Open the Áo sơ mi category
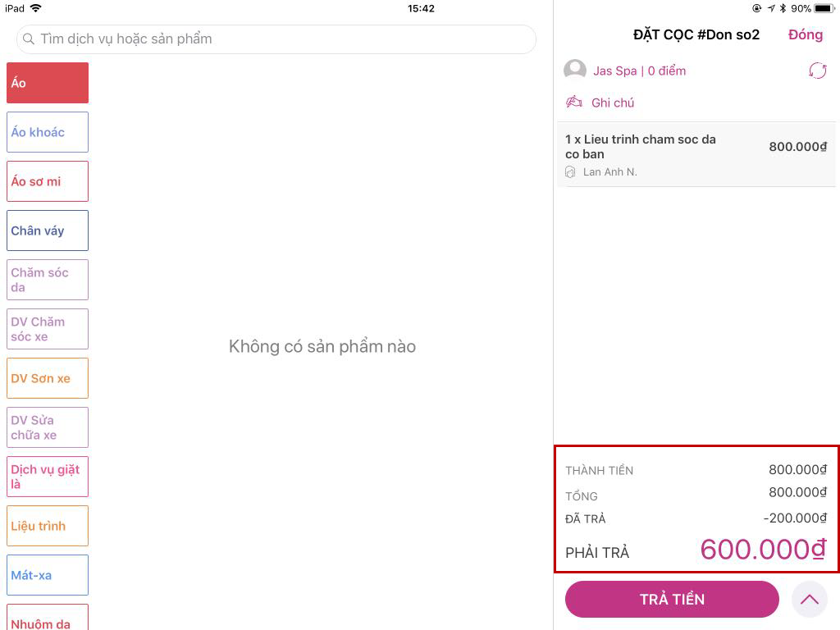The height and width of the screenshot is (630, 840). (x=48, y=181)
